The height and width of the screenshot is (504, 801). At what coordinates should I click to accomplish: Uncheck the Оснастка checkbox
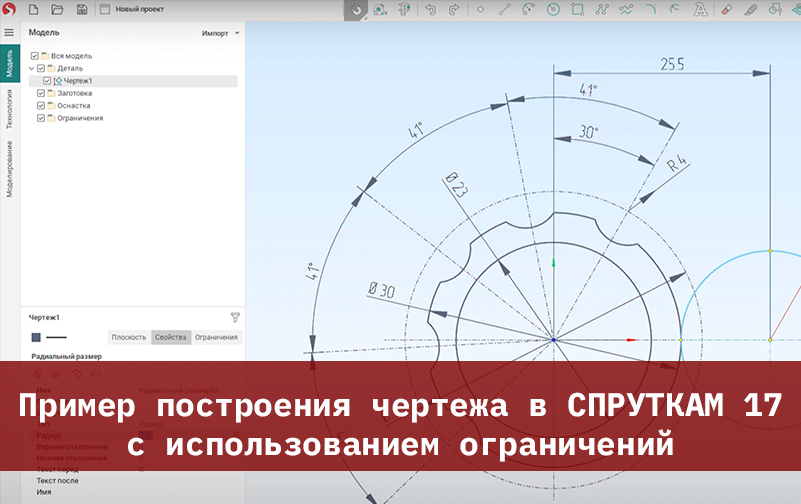(41, 105)
